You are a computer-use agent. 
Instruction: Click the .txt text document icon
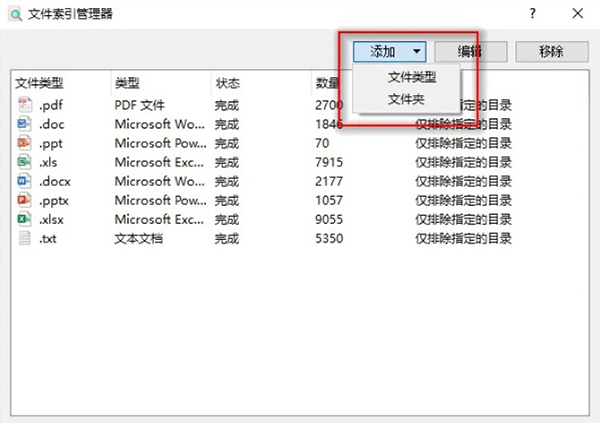pos(25,238)
